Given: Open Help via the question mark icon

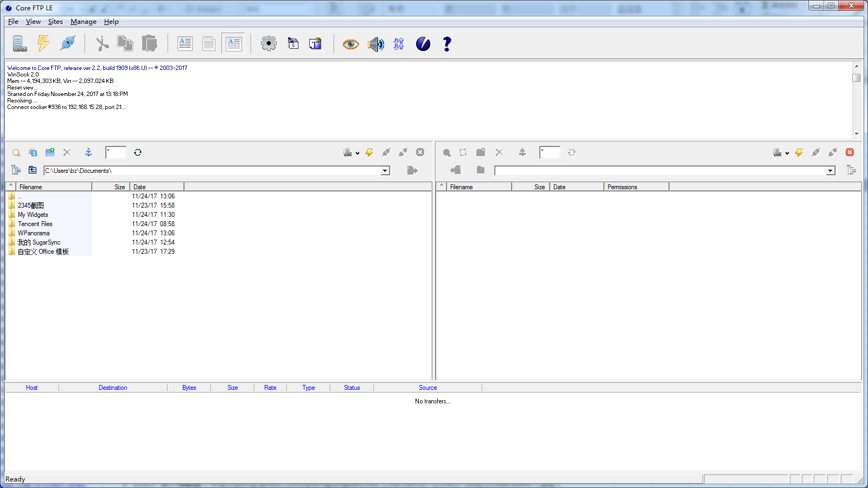Looking at the screenshot, I should tap(447, 44).
